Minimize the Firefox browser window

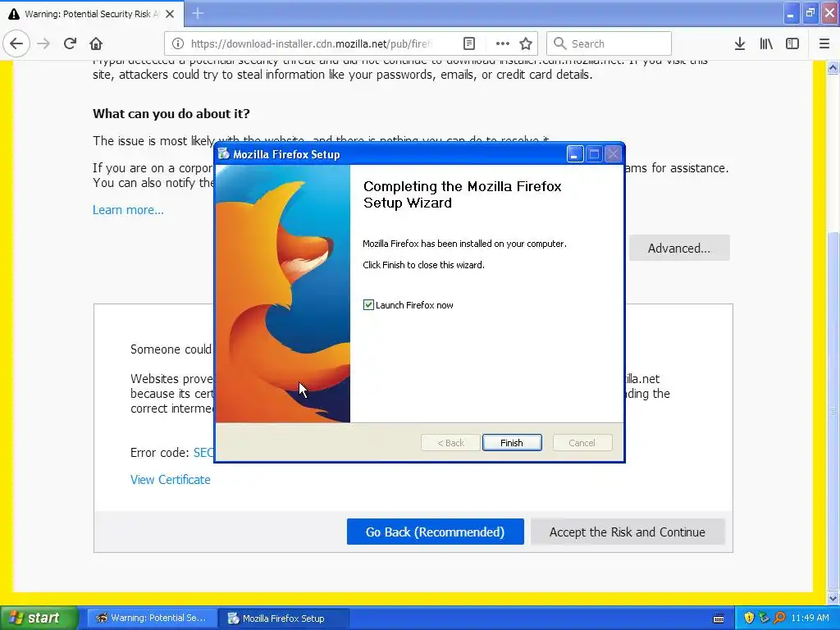point(791,13)
